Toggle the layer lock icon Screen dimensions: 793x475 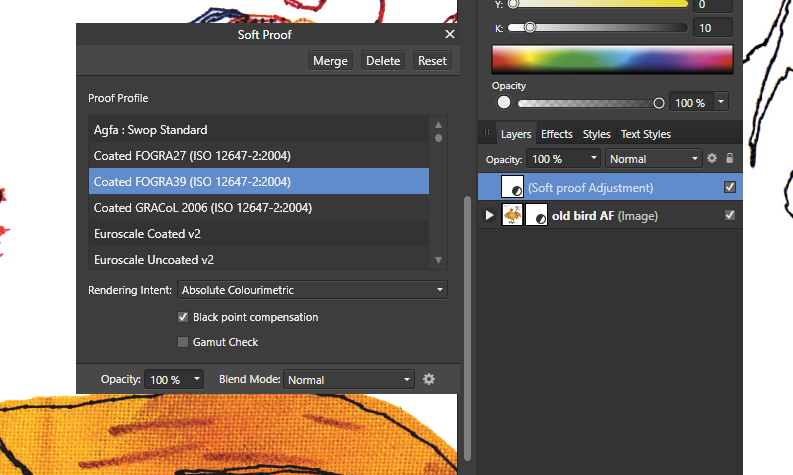click(729, 158)
